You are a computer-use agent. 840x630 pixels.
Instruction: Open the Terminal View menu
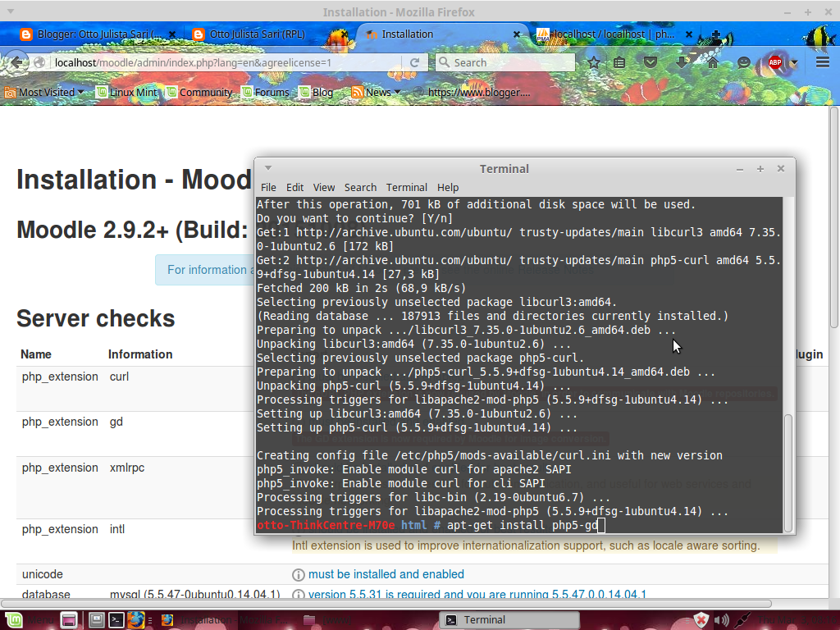(323, 188)
